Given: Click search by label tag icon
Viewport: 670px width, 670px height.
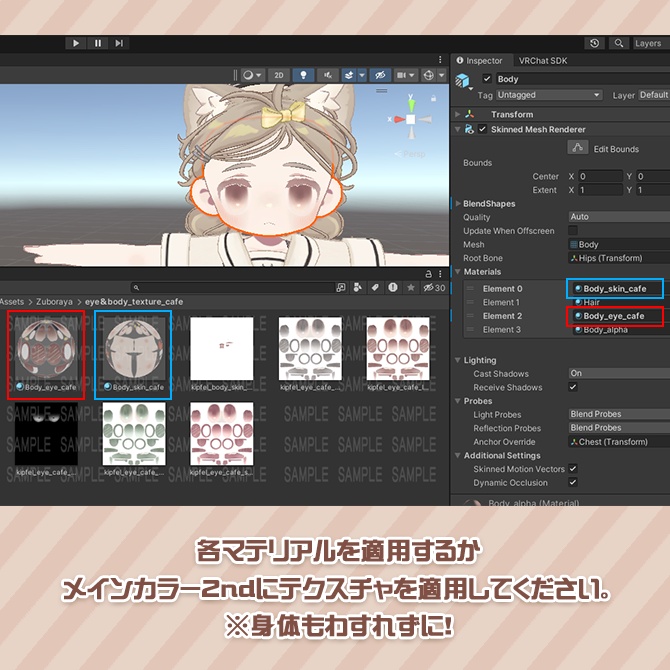Looking at the screenshot, I should pos(375,288).
